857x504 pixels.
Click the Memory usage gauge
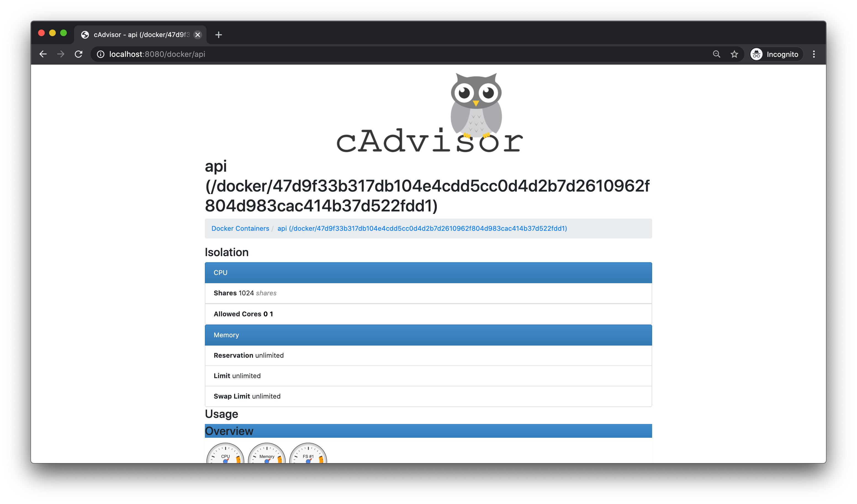(267, 453)
